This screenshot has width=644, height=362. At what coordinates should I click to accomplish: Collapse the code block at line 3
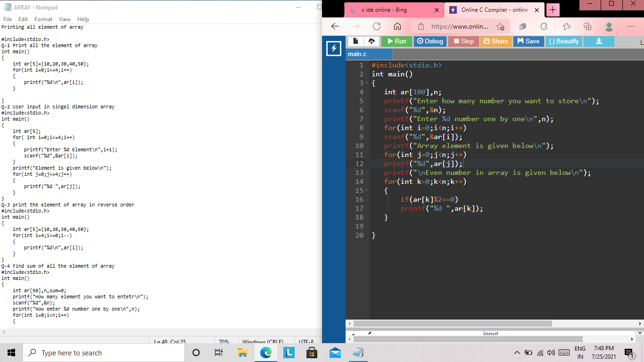point(367,83)
